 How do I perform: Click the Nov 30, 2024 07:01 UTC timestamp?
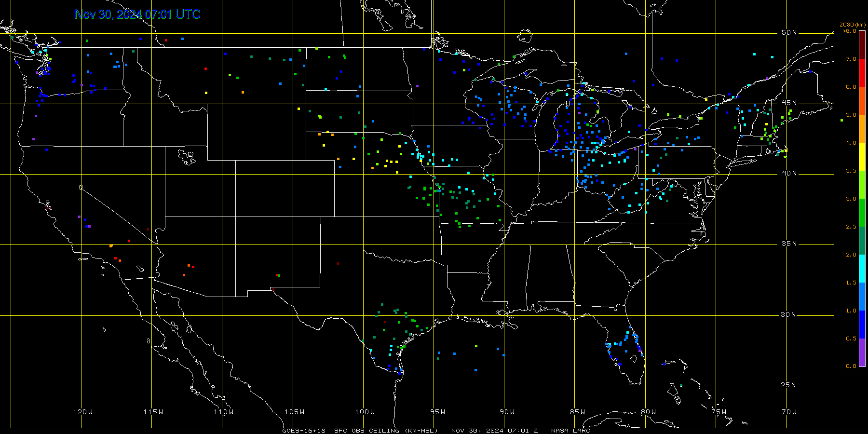137,14
